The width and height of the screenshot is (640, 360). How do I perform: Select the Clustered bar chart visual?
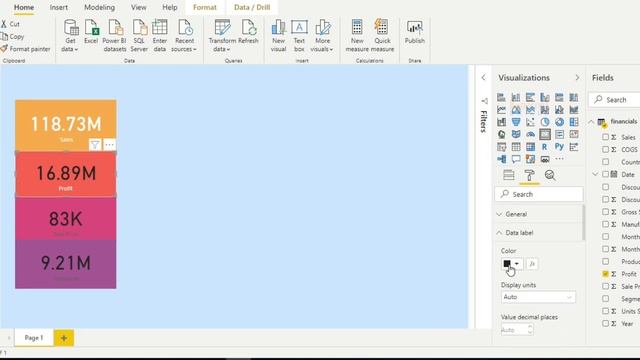530,97
